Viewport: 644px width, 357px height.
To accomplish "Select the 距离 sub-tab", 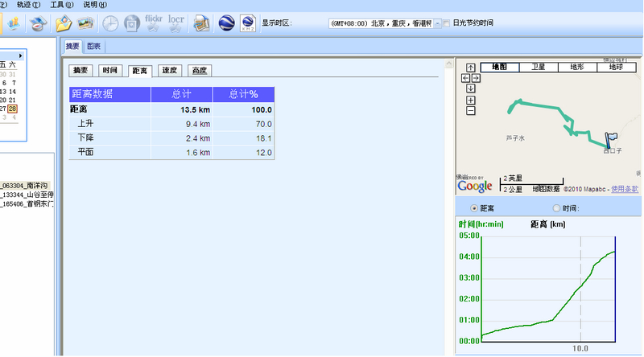I will [x=139, y=71].
